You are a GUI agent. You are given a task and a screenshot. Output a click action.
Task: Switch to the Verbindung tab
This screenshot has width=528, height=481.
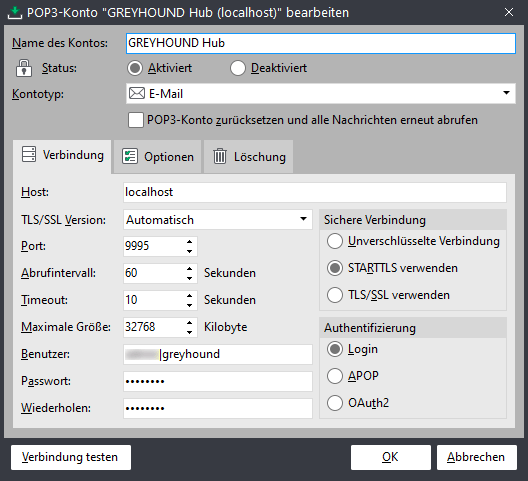[62, 156]
